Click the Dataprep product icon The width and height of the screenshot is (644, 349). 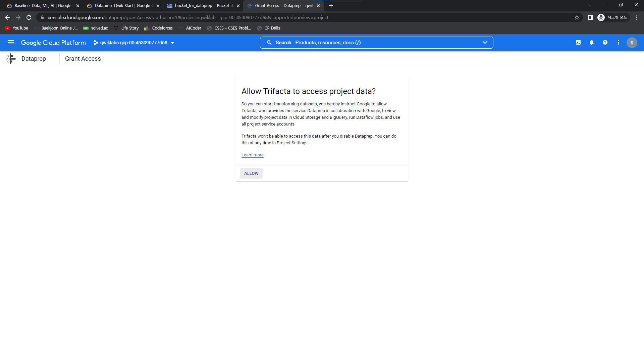click(x=11, y=59)
